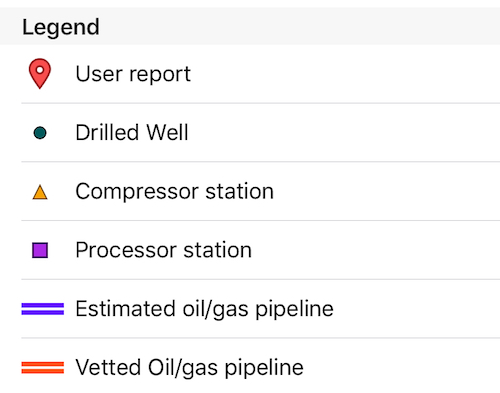Click the red User report pin icon

click(40, 74)
